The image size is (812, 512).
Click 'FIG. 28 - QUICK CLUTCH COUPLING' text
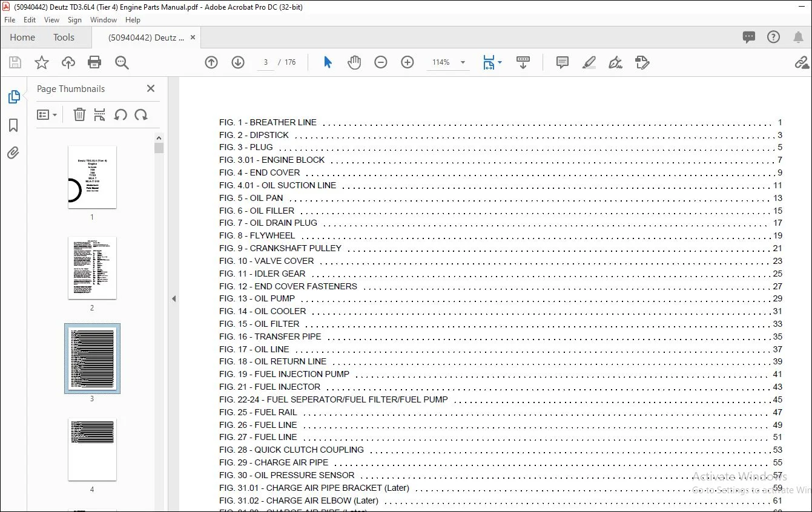tap(291, 450)
